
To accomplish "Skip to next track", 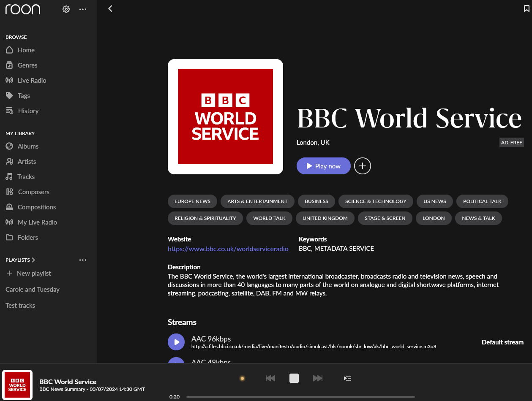I will [318, 378].
